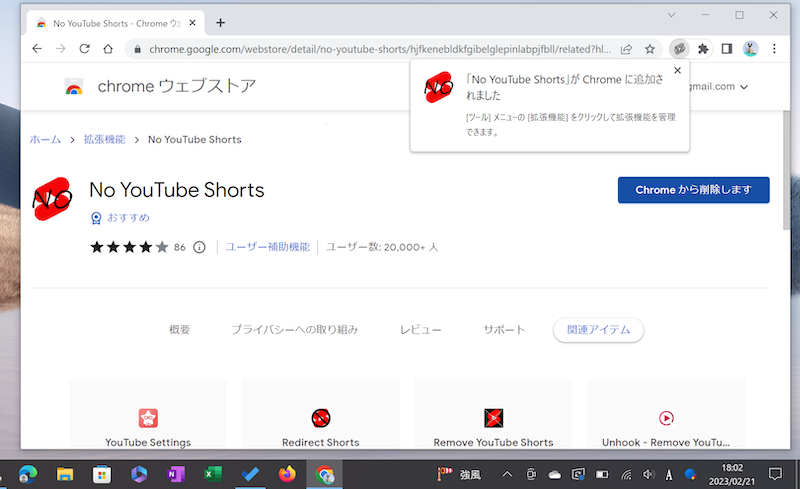Click the rating info icon beside 86
800x489 pixels.
[x=199, y=247]
